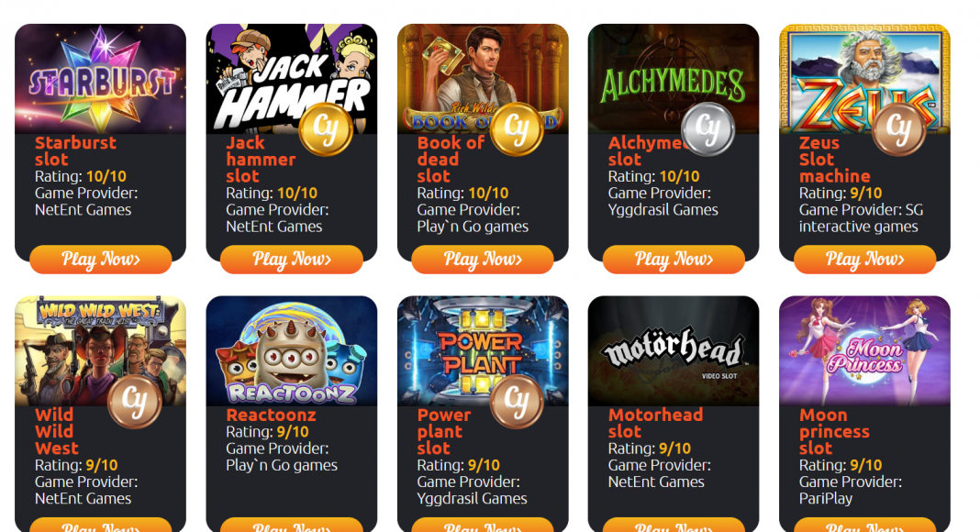Open the Power plant slot title link
Viewport: 980px width, 532px height.
(x=444, y=431)
